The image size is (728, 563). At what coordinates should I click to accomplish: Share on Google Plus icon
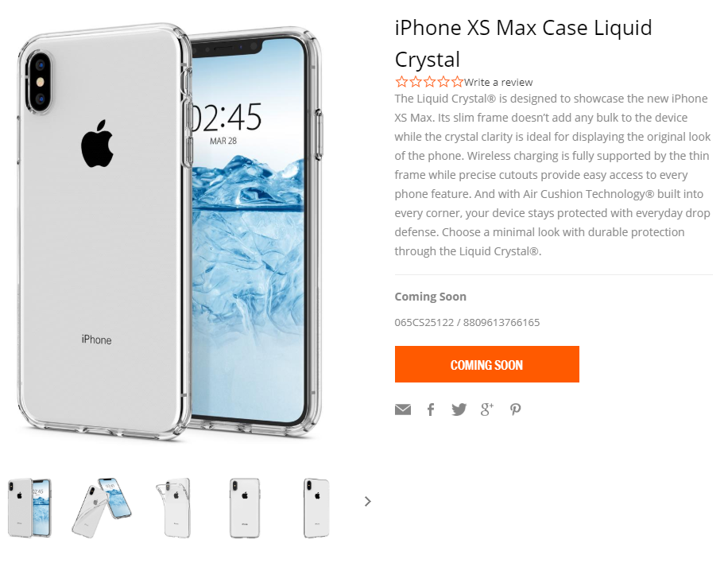(486, 410)
